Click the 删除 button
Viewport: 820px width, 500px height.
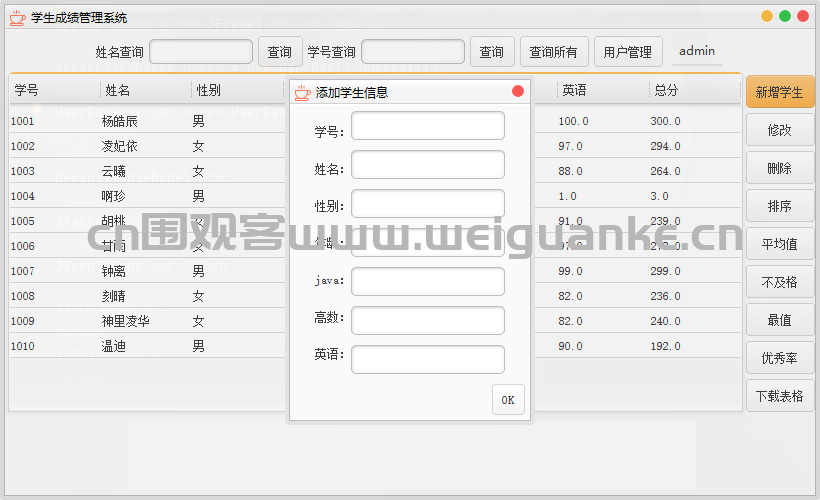(780, 168)
